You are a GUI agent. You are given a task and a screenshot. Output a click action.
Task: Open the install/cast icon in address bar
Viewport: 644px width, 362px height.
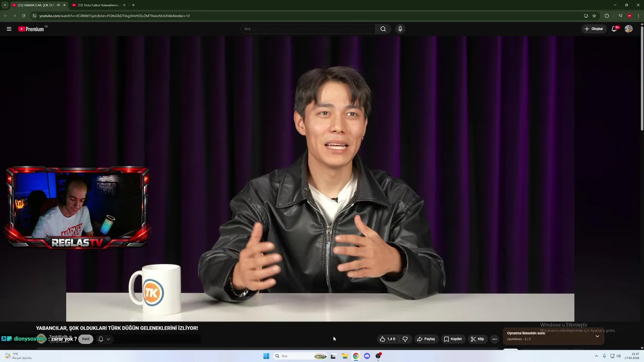point(586,16)
